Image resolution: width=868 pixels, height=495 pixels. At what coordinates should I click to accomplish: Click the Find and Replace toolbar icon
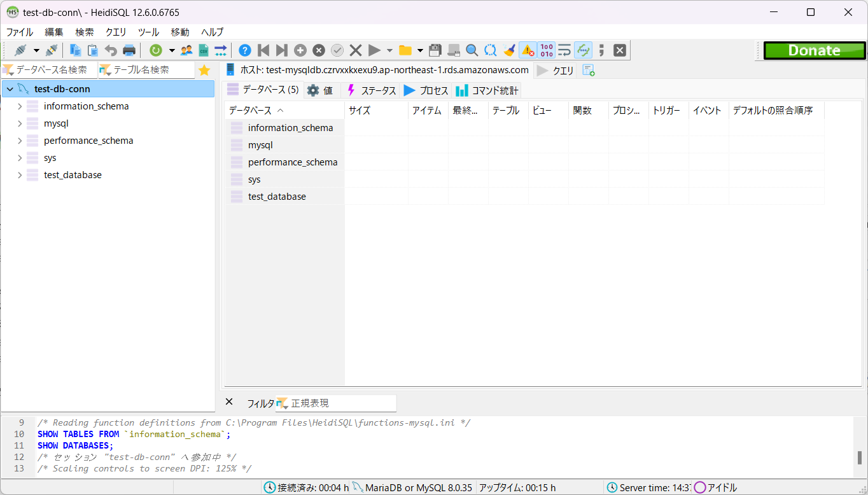click(x=490, y=50)
